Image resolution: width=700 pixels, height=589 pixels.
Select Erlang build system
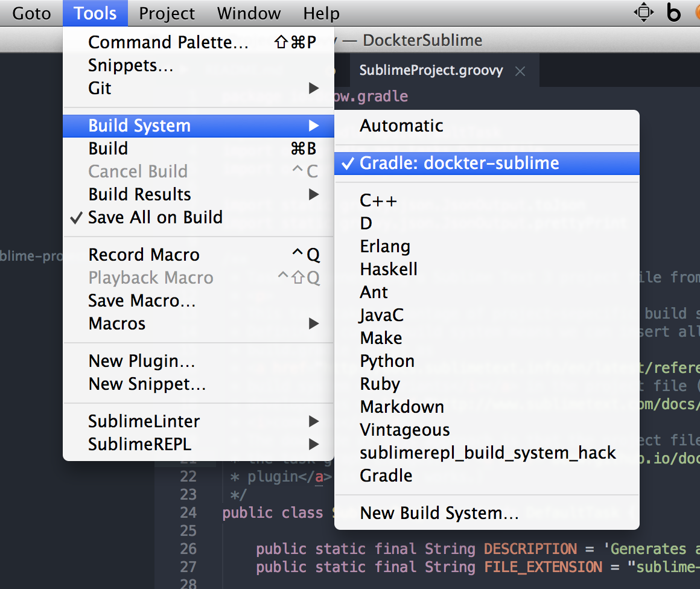[x=486, y=246]
